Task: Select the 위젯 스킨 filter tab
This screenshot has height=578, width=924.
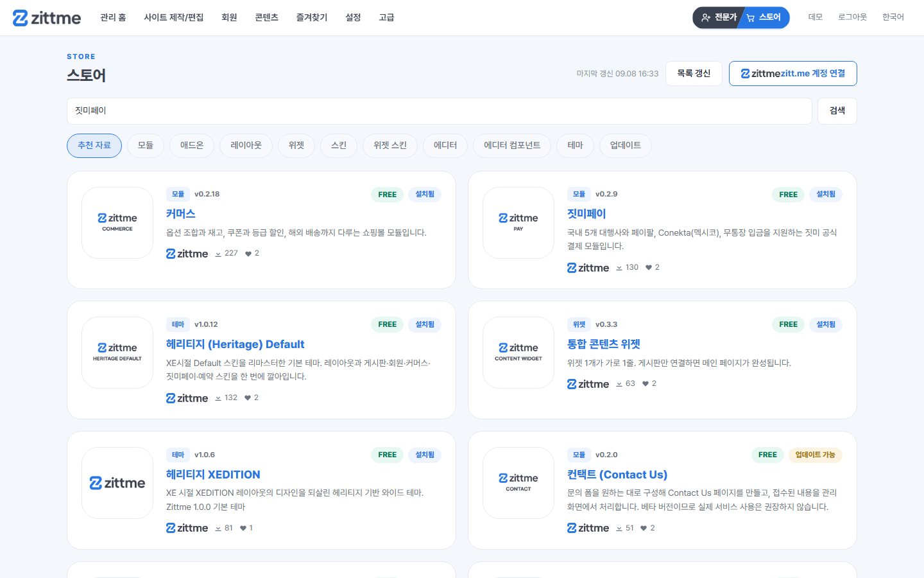Action: pyautogui.click(x=390, y=146)
